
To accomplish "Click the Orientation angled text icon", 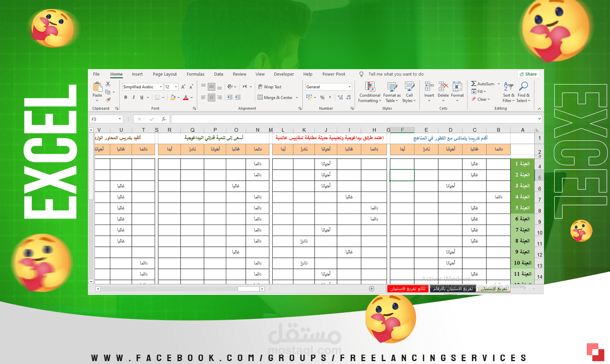I will point(230,87).
